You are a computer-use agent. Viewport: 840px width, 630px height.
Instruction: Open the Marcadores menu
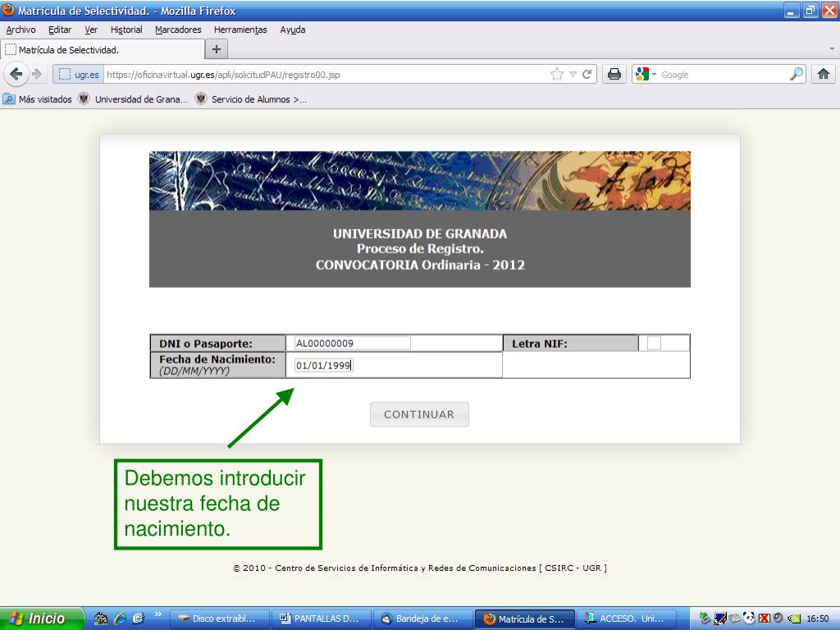(x=178, y=30)
